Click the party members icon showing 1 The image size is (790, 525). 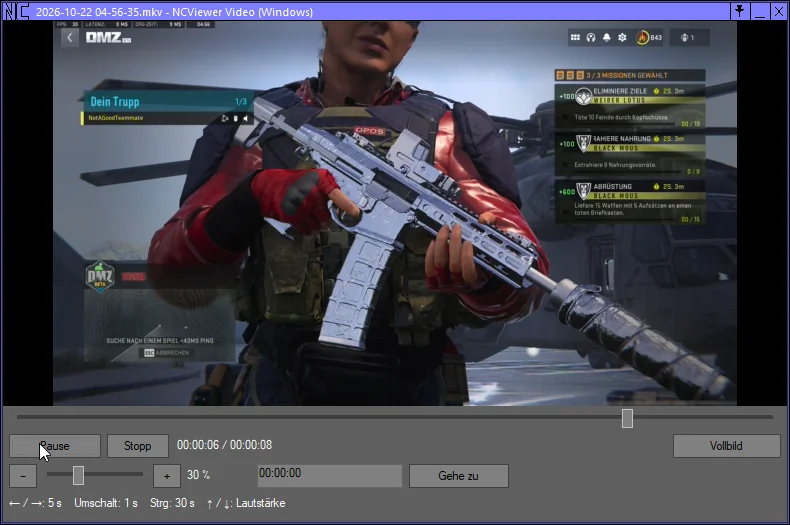[684, 37]
